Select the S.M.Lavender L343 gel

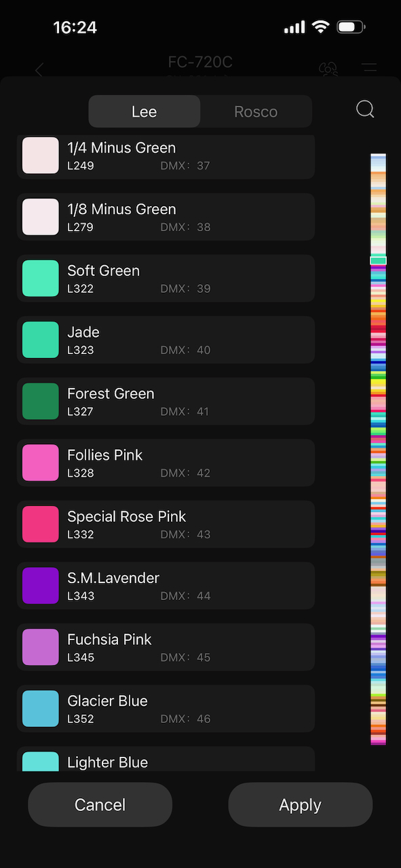(x=166, y=585)
